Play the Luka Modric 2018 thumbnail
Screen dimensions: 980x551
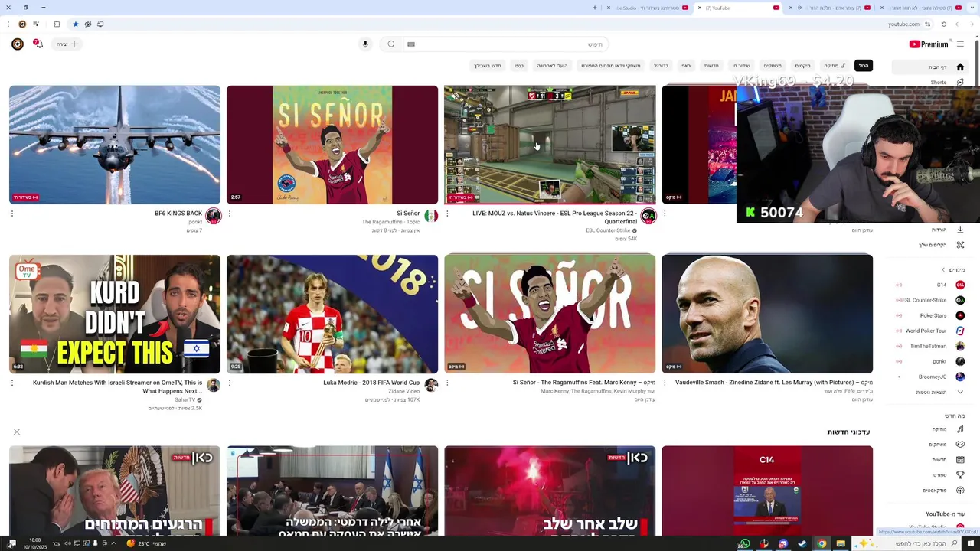332,314
